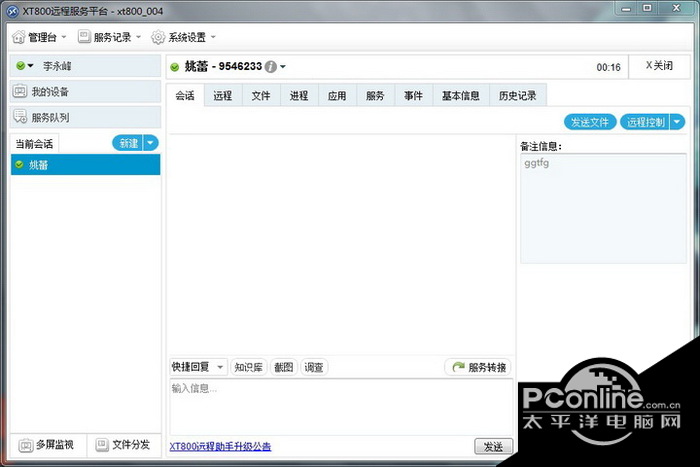Screen dimensions: 700x467
Task: Open the online status dropdown beside 李永峰
Action: [x=25, y=66]
